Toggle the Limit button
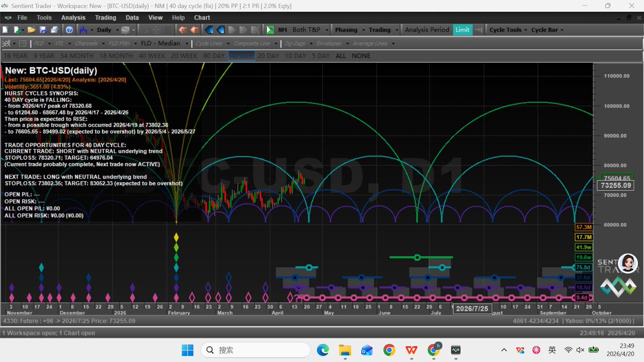 pyautogui.click(x=462, y=30)
